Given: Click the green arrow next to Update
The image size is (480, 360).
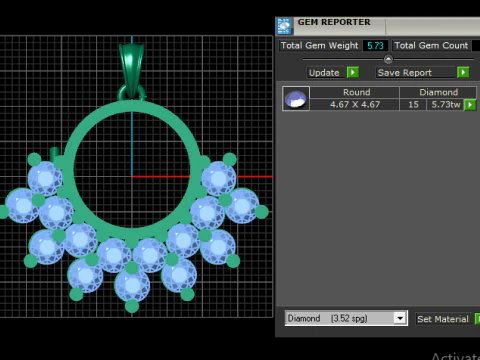Looking at the screenshot, I should pos(353,72).
